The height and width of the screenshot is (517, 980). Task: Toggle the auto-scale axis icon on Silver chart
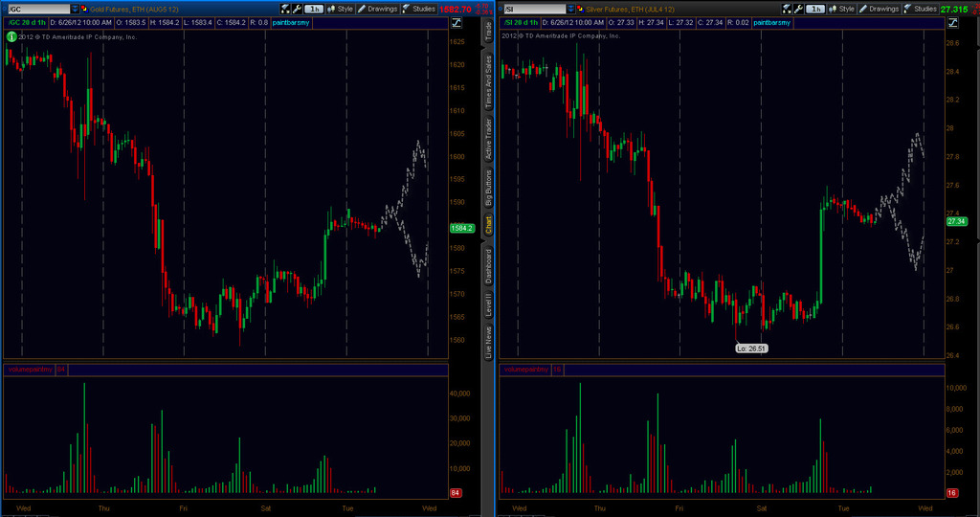[x=952, y=23]
